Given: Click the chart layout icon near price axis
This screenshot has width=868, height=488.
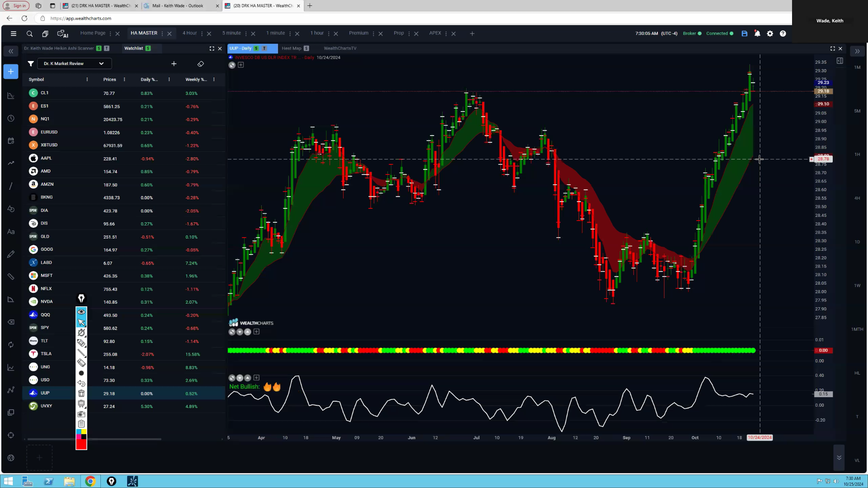Looking at the screenshot, I should (x=840, y=61).
